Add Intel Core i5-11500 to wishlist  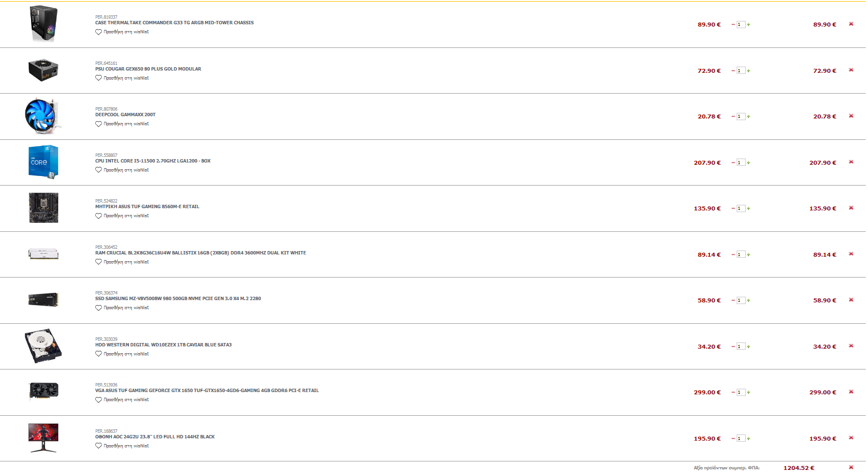[122, 170]
